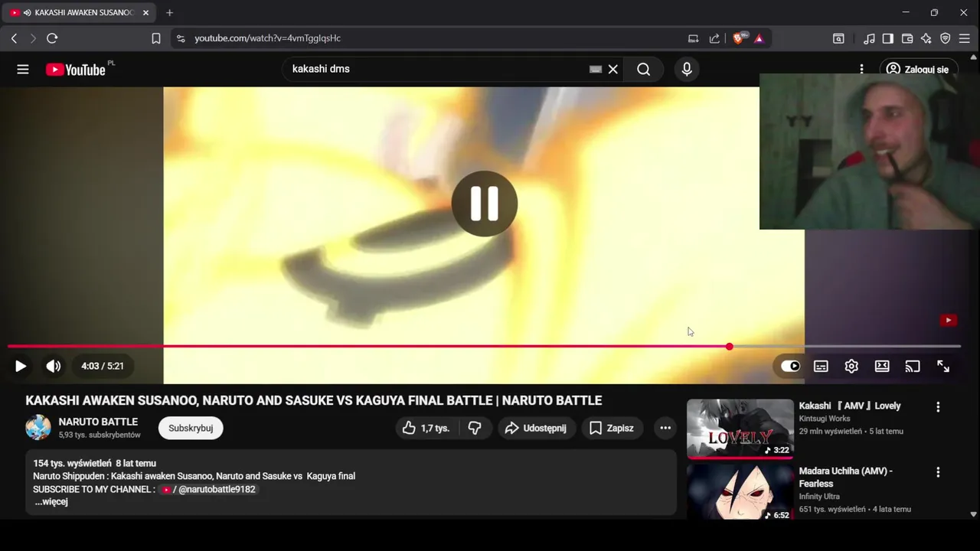Open the NARUTO BATTLE channel avatar

(38, 427)
